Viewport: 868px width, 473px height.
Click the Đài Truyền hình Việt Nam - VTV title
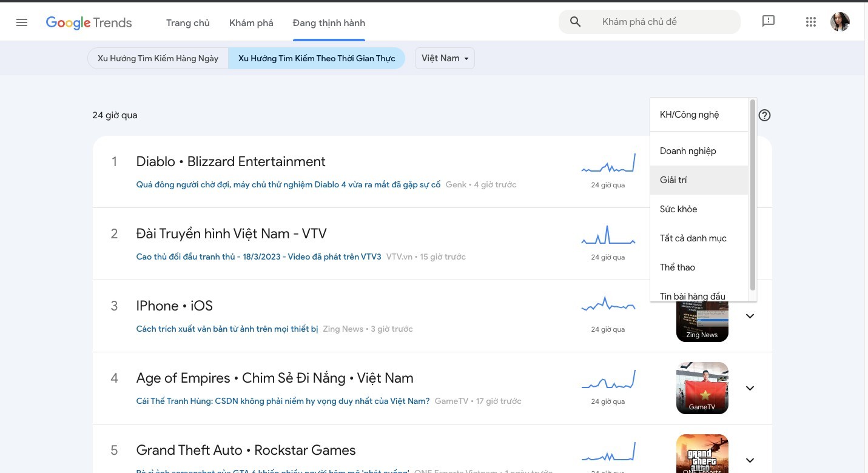[x=231, y=233]
